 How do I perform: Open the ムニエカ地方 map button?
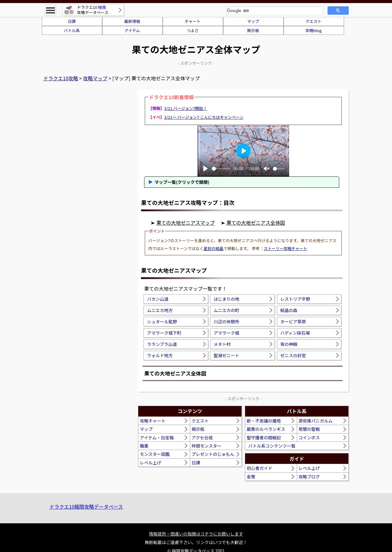[176, 310]
